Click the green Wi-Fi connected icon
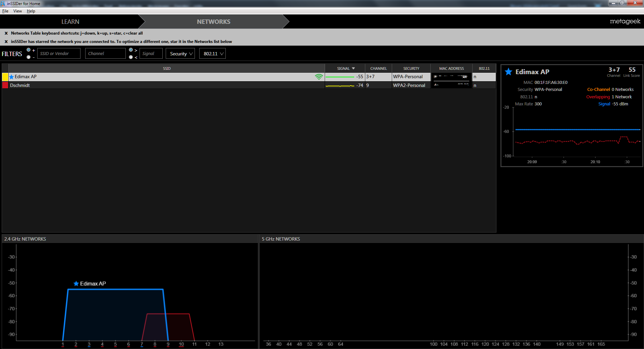This screenshot has width=644, height=349. click(319, 77)
